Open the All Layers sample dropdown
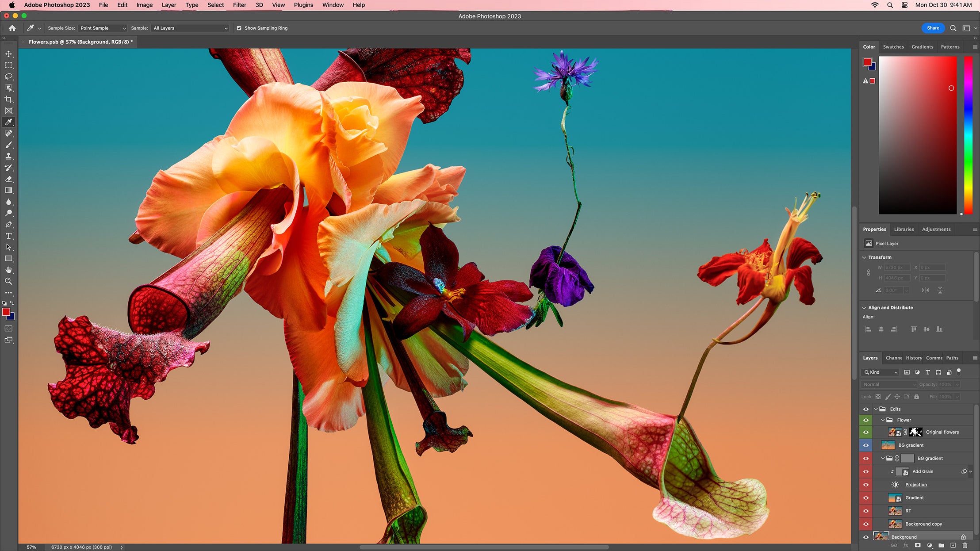Image resolution: width=980 pixels, height=551 pixels. pos(190,28)
